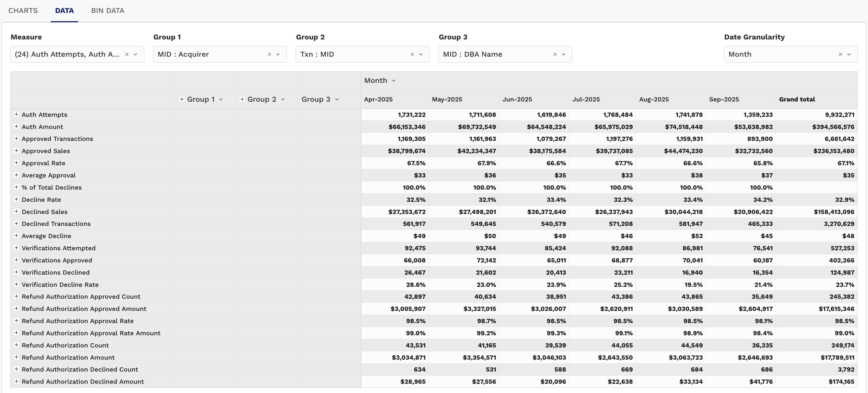Switch to the BIN DATA tab

[x=108, y=10]
